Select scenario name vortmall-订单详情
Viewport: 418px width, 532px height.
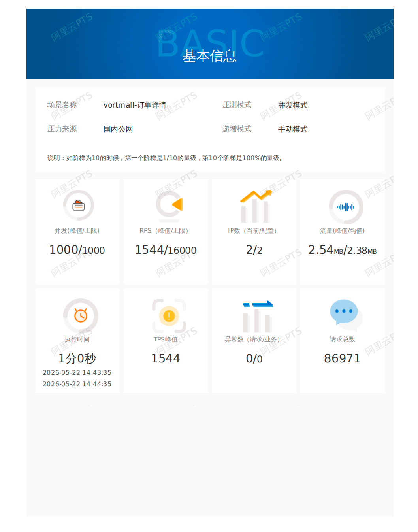tap(135, 105)
